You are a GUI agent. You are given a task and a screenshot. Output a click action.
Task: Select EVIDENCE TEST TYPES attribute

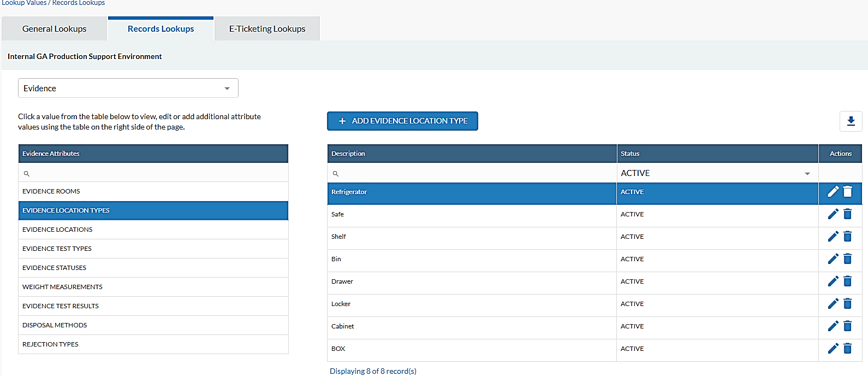[x=153, y=249]
